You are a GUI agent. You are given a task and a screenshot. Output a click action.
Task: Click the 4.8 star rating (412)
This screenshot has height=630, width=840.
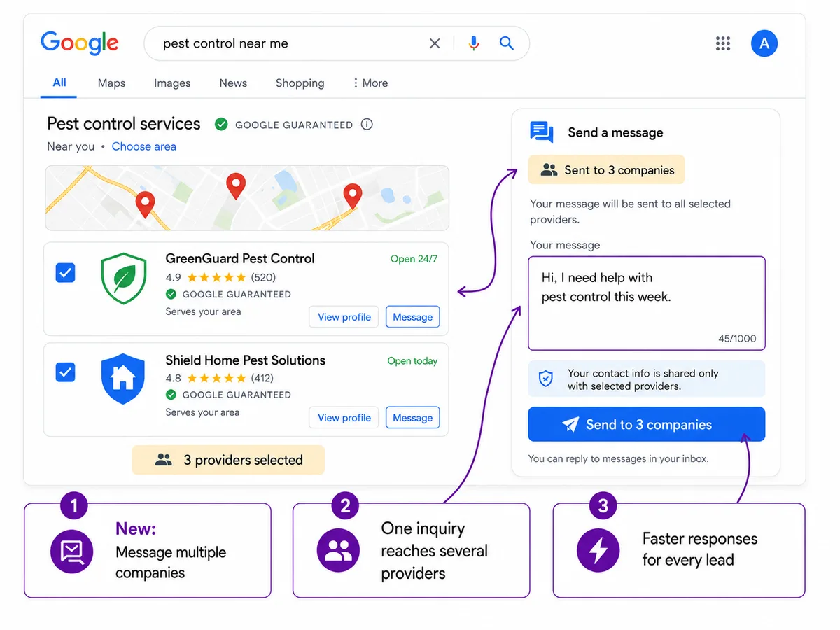(219, 378)
